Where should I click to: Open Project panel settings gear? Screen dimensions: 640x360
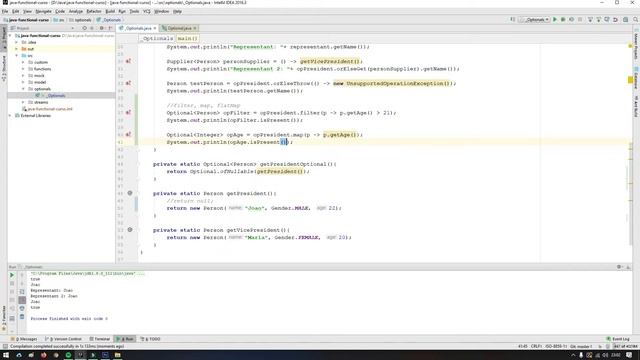click(102, 28)
